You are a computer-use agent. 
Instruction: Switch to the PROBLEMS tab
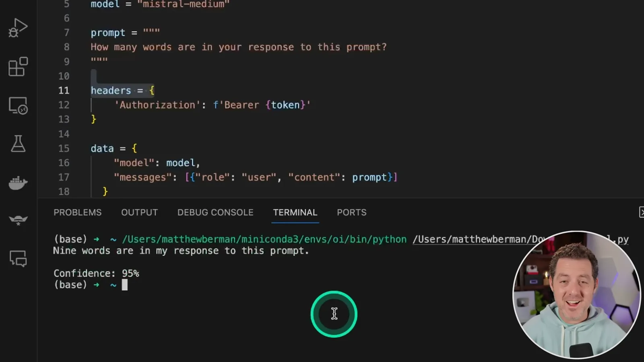click(78, 212)
